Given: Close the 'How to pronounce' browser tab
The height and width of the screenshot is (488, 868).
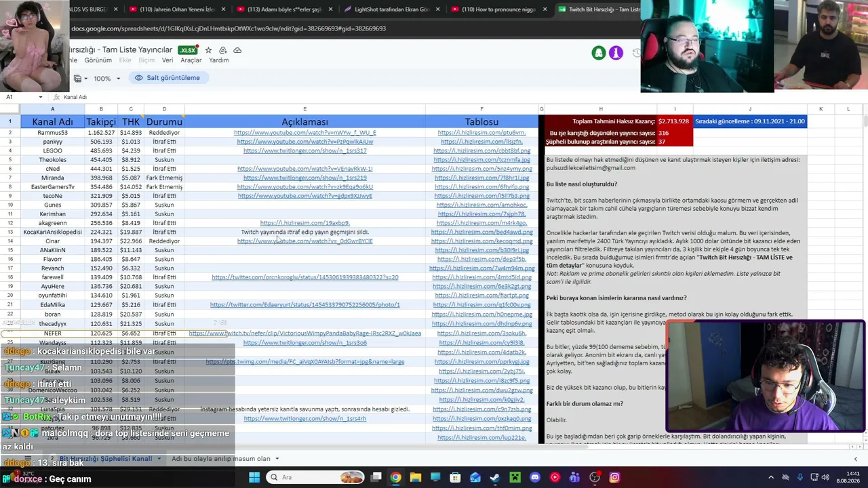Looking at the screenshot, I should pyautogui.click(x=544, y=9).
